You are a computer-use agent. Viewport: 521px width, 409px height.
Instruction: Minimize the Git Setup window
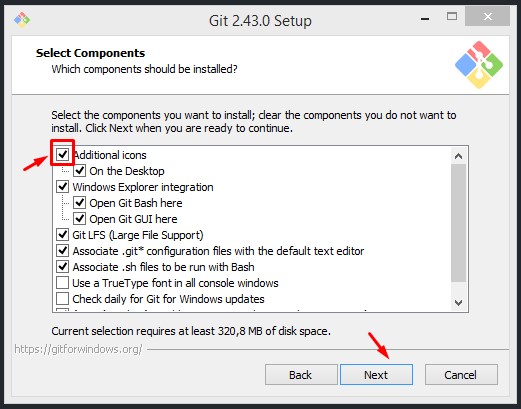point(425,19)
